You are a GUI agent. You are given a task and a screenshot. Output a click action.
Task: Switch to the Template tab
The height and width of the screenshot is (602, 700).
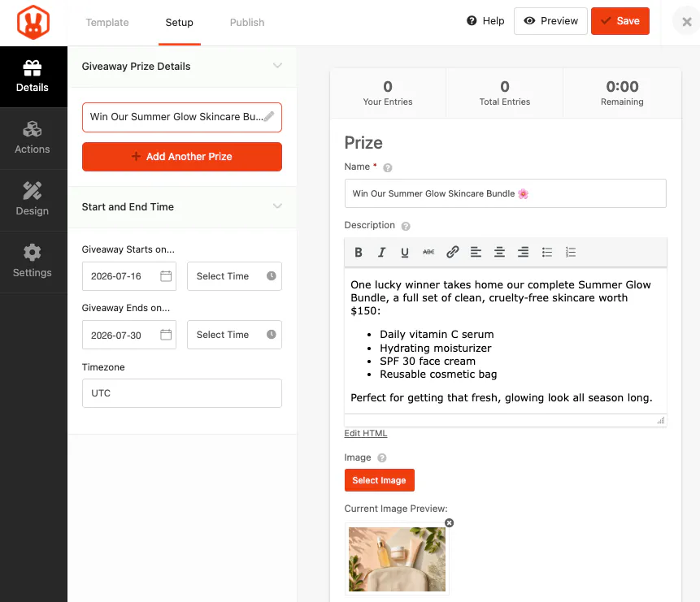pyautogui.click(x=107, y=22)
